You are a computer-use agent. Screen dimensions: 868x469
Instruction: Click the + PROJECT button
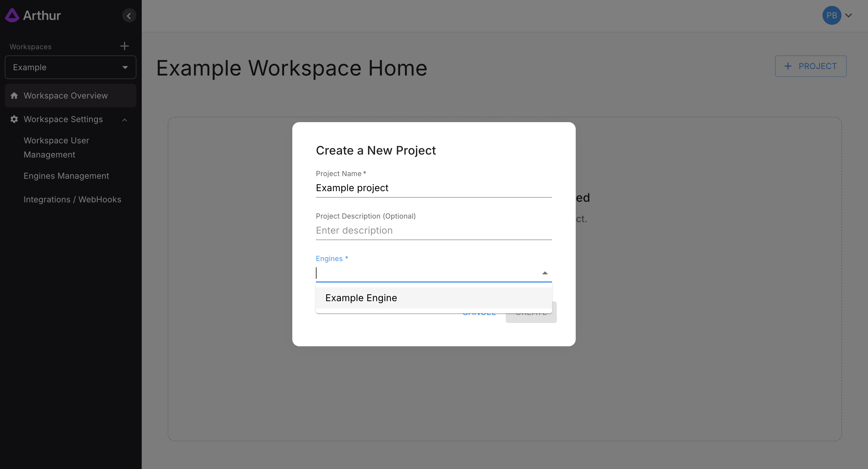(810, 66)
